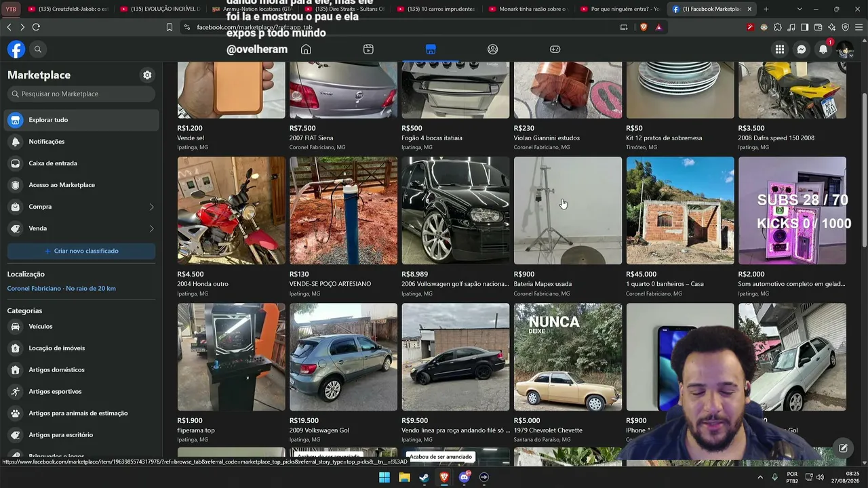
Task: Open the profile account menu avatar
Action: coord(845,49)
